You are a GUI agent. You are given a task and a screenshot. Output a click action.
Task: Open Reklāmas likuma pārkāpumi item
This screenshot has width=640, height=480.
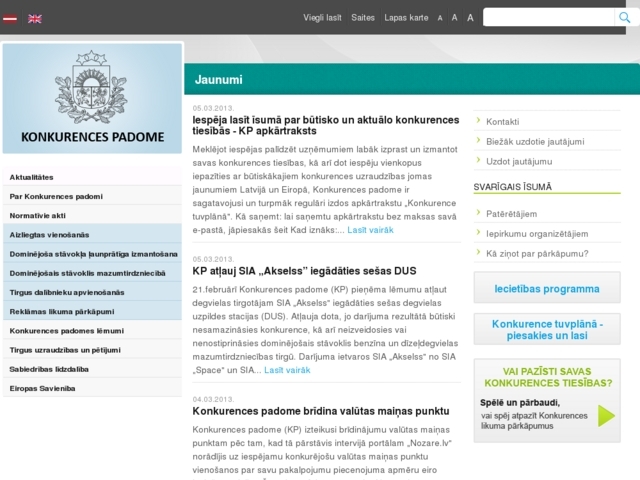coord(92,311)
